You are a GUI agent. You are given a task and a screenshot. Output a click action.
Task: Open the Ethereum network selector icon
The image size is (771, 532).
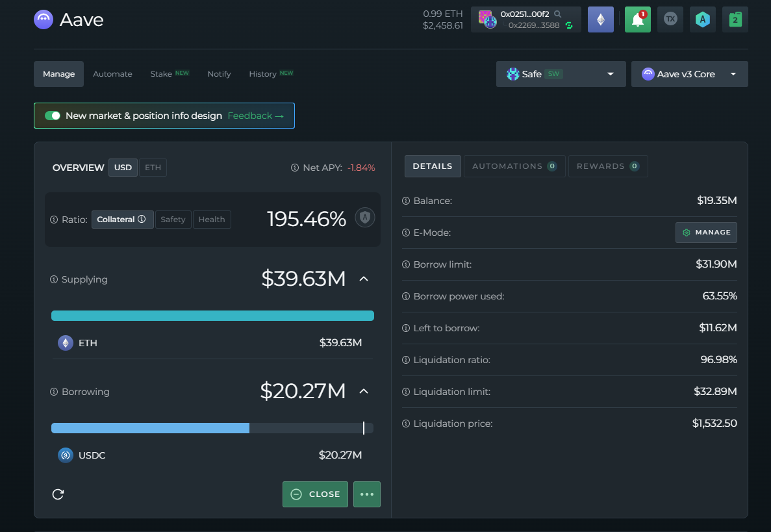click(x=600, y=19)
